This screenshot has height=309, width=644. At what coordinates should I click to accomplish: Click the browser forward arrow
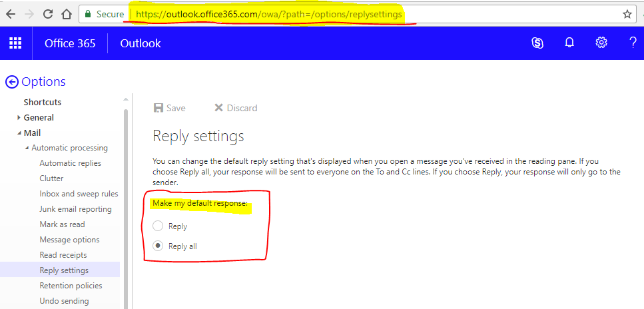pos(29,15)
